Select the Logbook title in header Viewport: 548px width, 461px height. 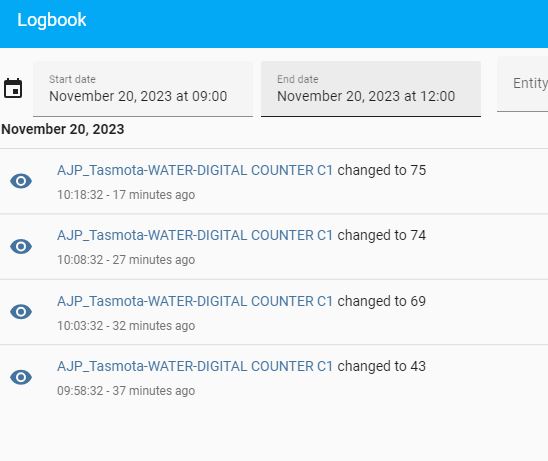point(52,20)
